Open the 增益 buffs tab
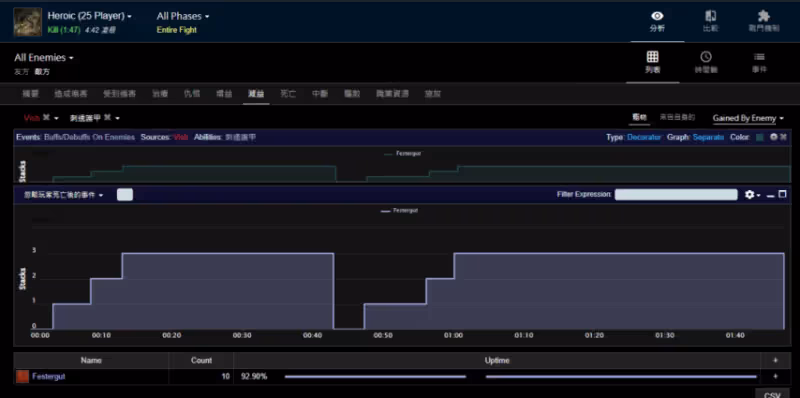Screen dimensions: 800x398 [x=224, y=94]
